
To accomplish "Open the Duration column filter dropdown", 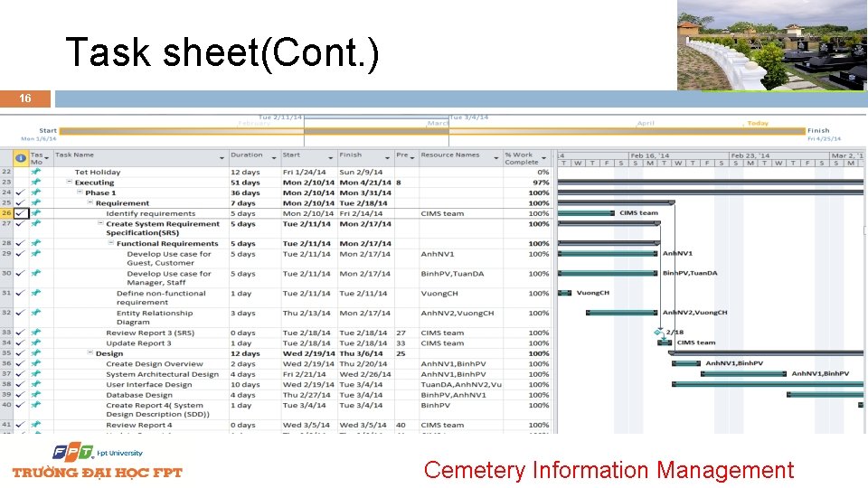I will coord(274,158).
